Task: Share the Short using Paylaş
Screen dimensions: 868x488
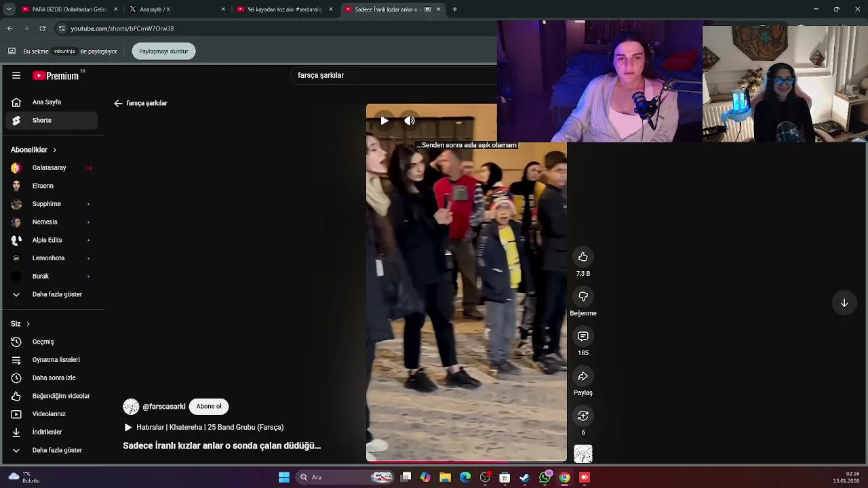Action: [583, 376]
